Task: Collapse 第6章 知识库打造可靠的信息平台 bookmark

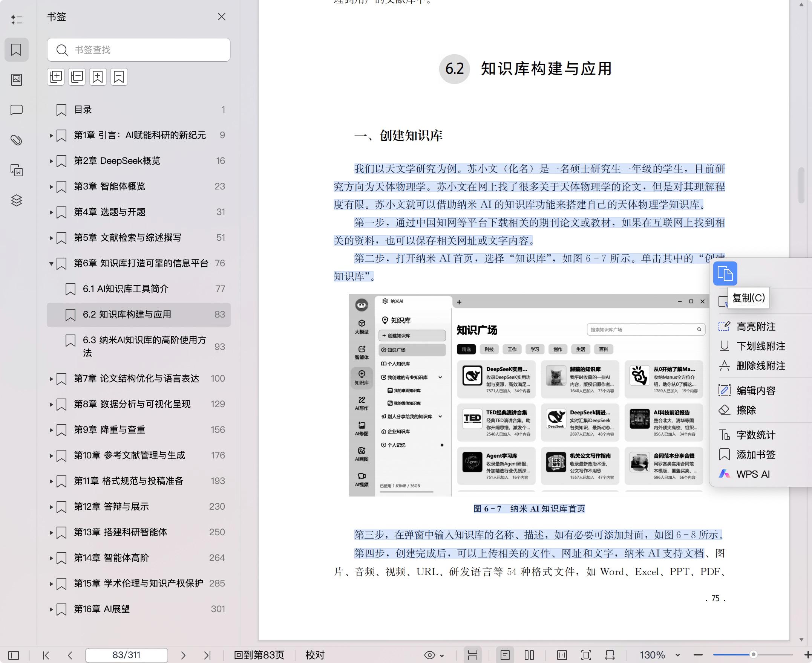Action: (51, 264)
